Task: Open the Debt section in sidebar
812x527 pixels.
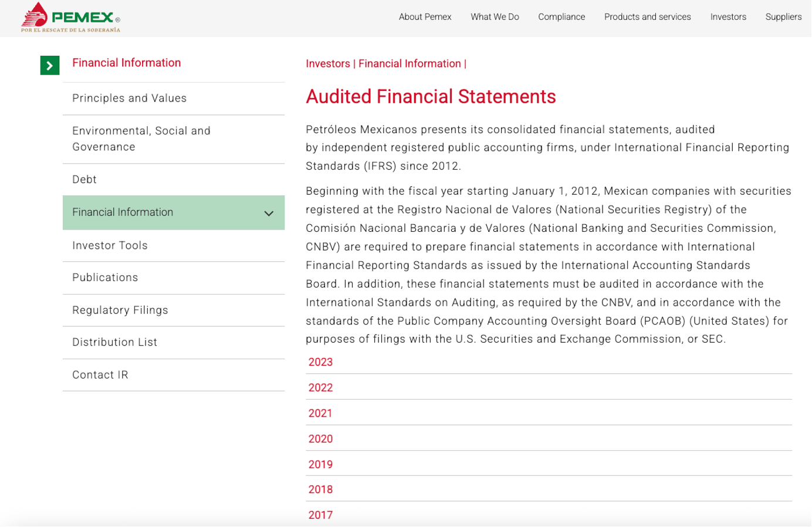Action: 84,179
